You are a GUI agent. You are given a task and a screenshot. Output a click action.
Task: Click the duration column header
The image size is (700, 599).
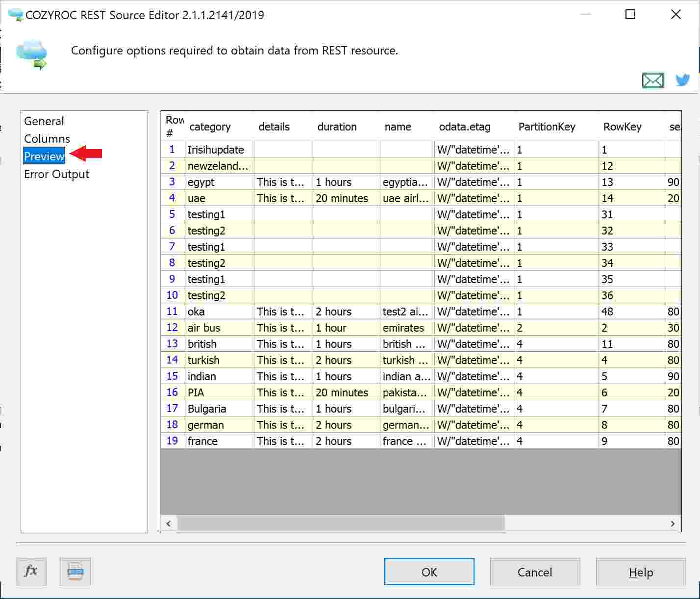coord(347,127)
